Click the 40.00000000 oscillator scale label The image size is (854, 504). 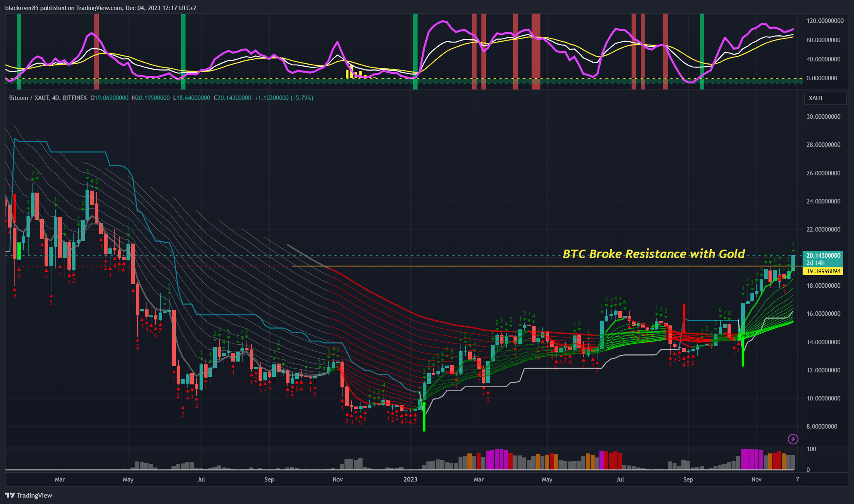(x=823, y=59)
